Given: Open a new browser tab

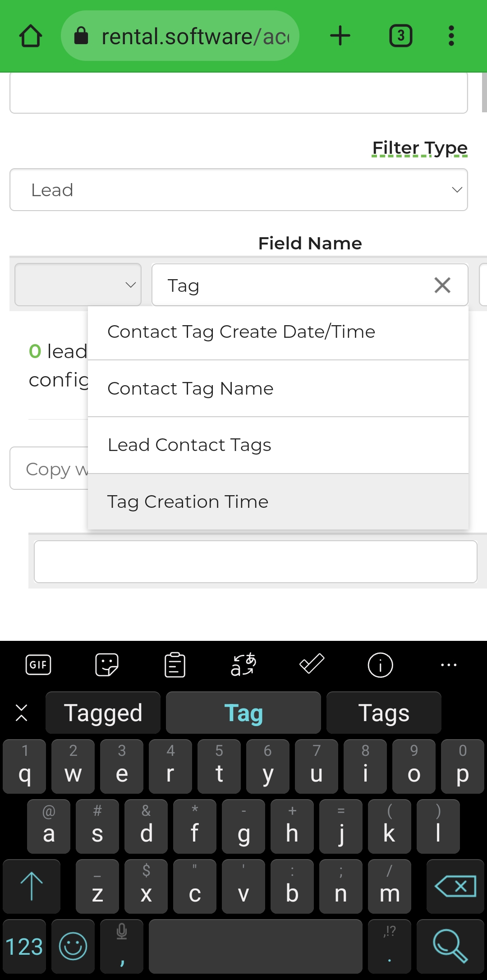Looking at the screenshot, I should click(x=340, y=36).
